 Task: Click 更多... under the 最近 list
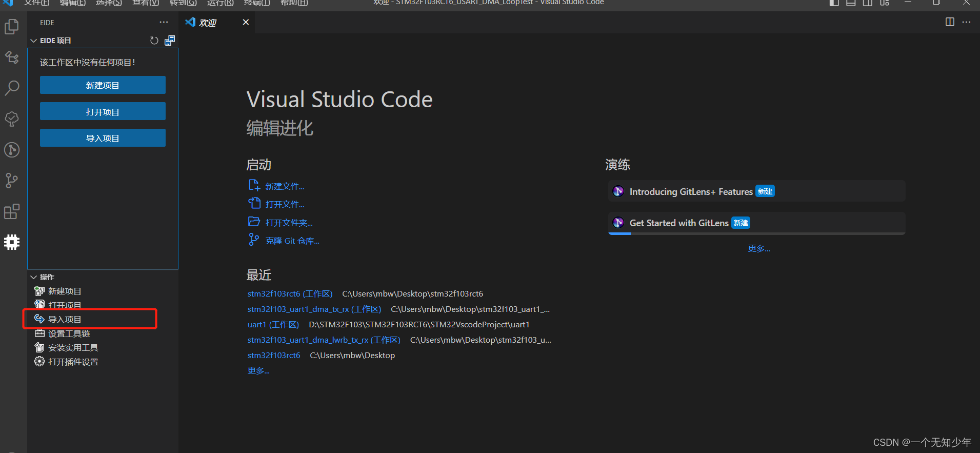[x=258, y=370]
